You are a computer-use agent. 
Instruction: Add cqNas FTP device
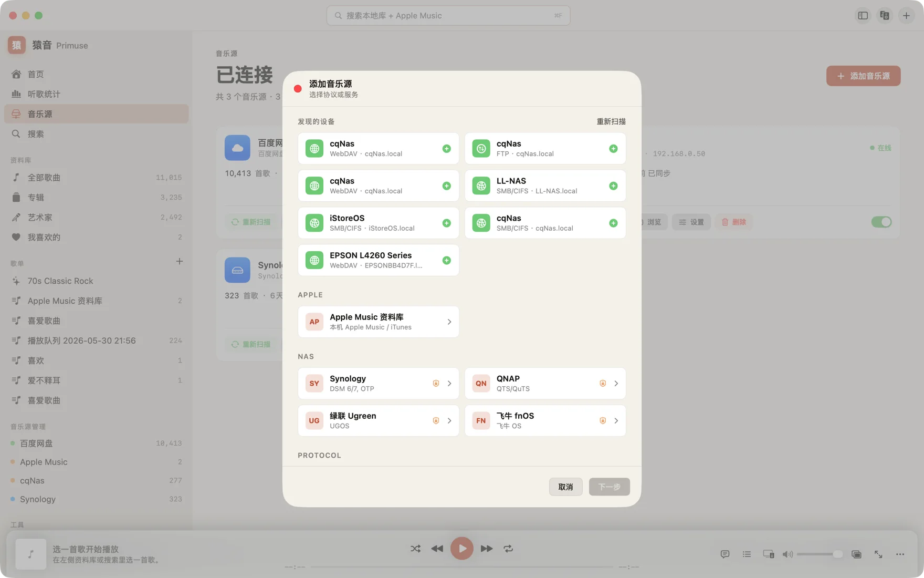click(613, 149)
